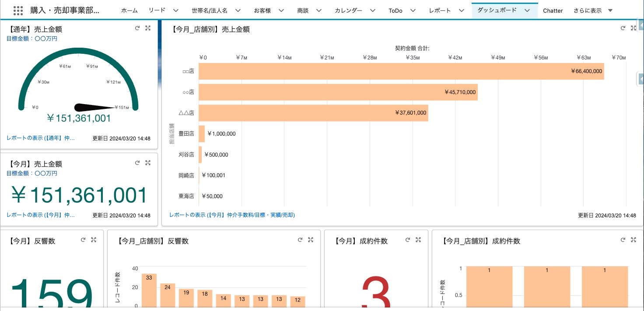Image resolution: width=644 pixels, height=311 pixels.
Task: Expand the 【今月_店舗別】売上金額 chart
Action: tap(633, 28)
